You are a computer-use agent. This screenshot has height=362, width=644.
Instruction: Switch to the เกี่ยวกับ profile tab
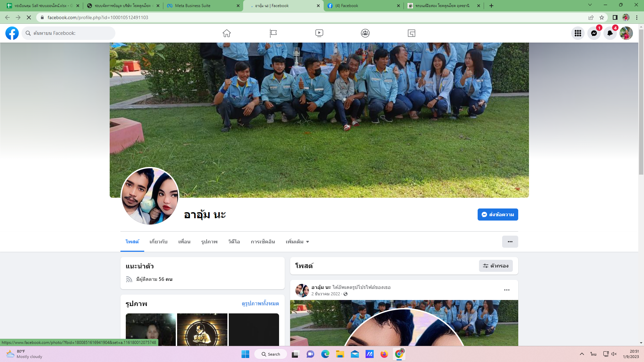(158, 242)
